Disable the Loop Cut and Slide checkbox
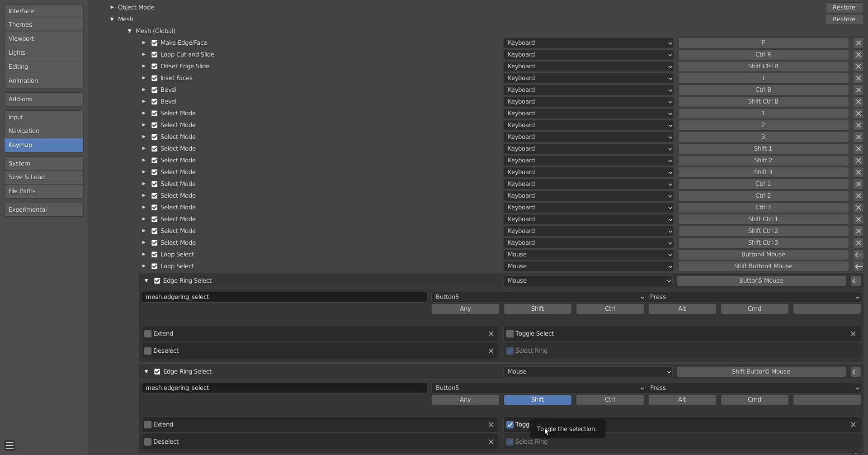This screenshot has height=455, width=868. tap(155, 55)
